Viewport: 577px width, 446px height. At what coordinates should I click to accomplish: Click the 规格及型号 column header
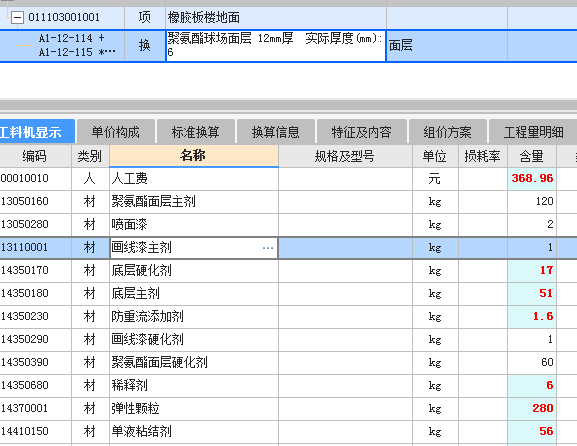(x=345, y=156)
